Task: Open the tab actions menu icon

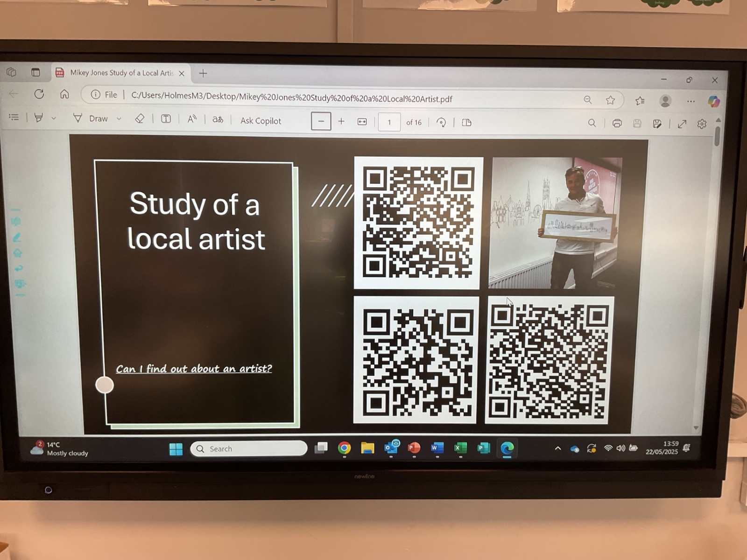Action: click(35, 72)
